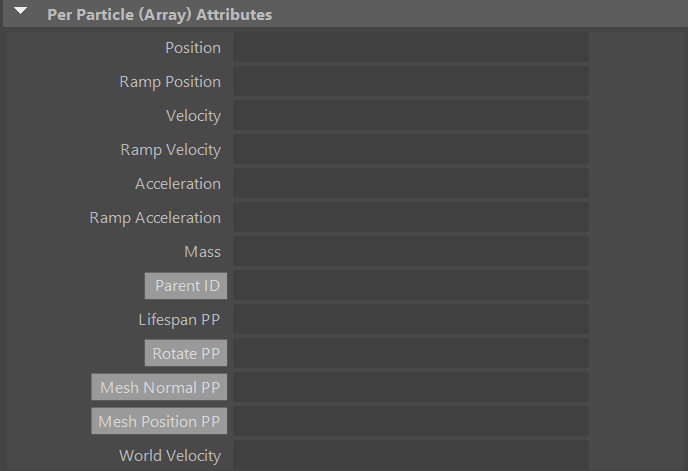Viewport: 688px width, 471px height.
Task: Click the Position attribute field
Action: (x=410, y=48)
